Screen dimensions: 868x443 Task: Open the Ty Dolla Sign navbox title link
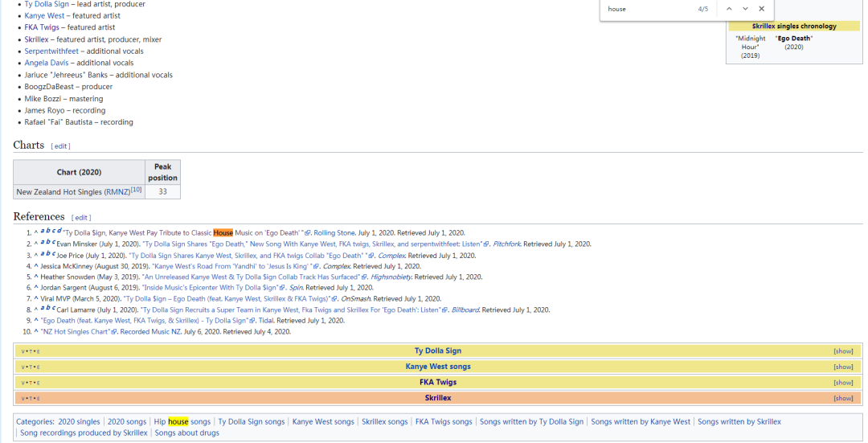(x=438, y=351)
